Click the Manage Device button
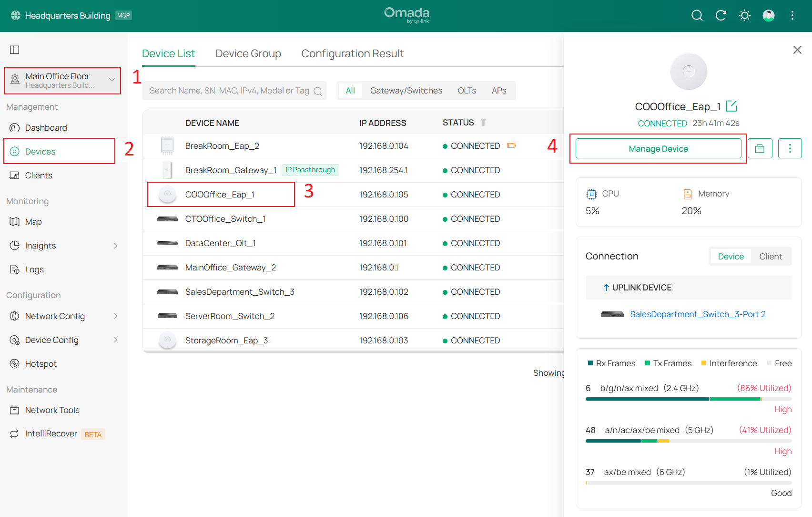812x517 pixels. click(x=658, y=149)
